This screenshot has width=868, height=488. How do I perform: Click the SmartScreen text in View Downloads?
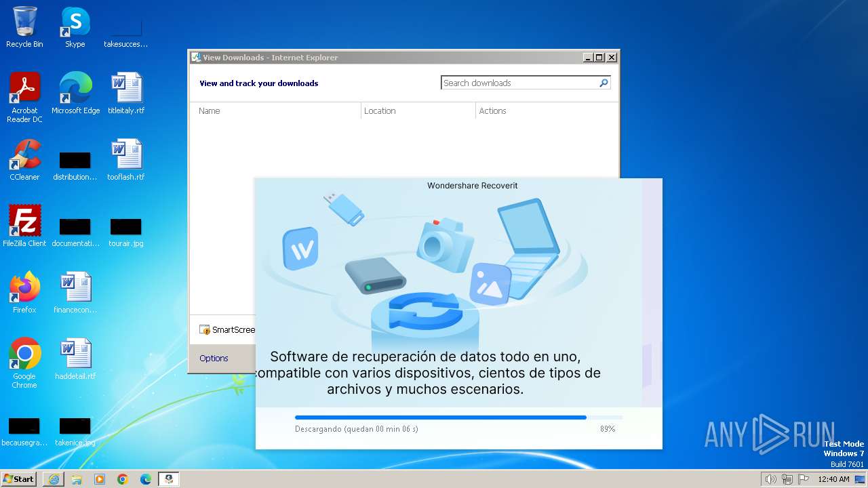click(x=233, y=330)
